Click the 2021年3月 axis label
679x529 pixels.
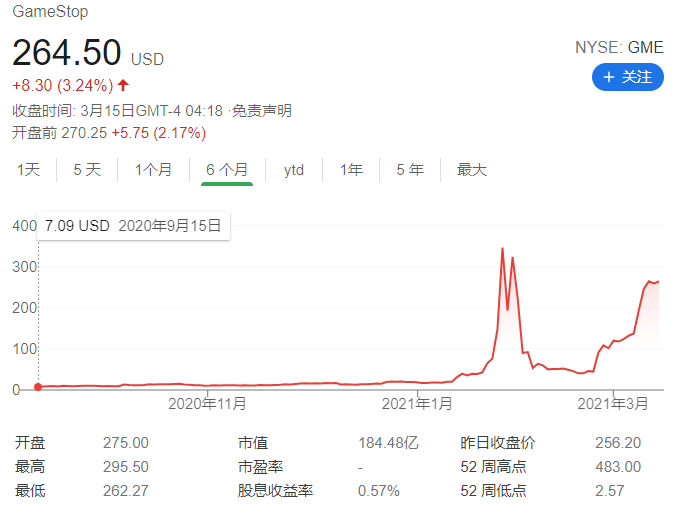(x=613, y=404)
